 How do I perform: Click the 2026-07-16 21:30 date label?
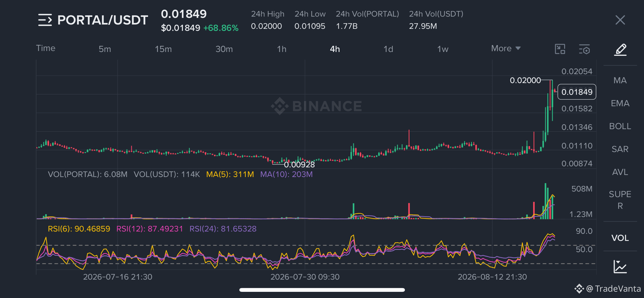tap(118, 277)
